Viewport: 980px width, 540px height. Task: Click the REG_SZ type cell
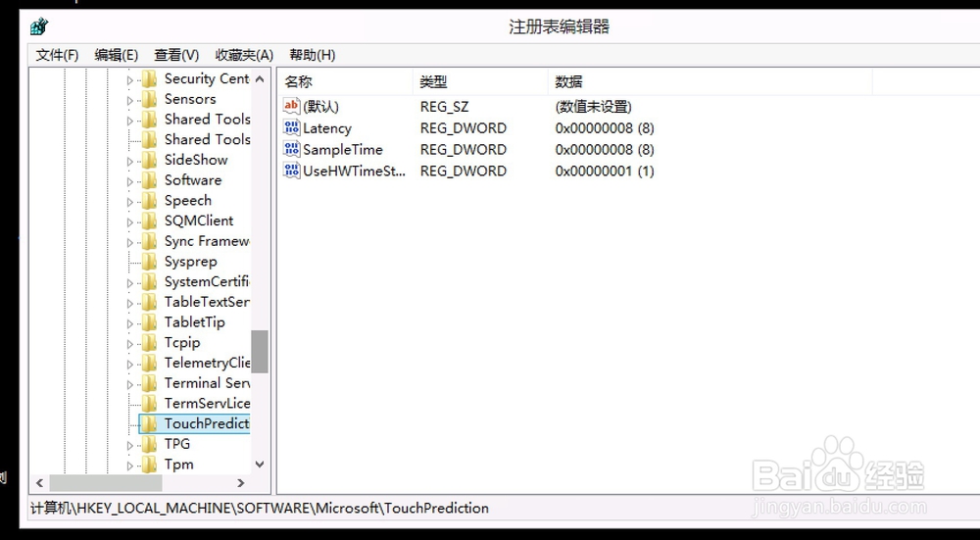pyautogui.click(x=444, y=107)
